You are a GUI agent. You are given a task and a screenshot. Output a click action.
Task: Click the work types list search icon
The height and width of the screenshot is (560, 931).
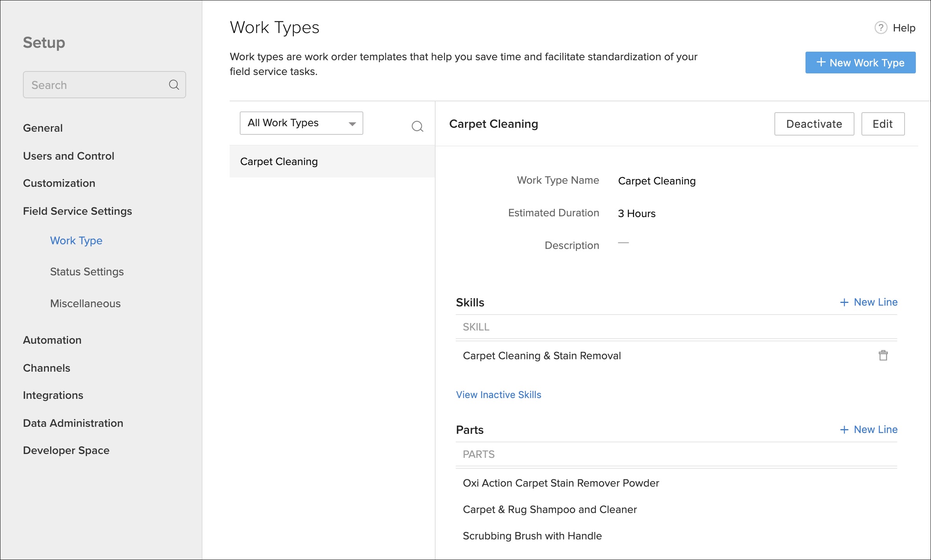[417, 126]
